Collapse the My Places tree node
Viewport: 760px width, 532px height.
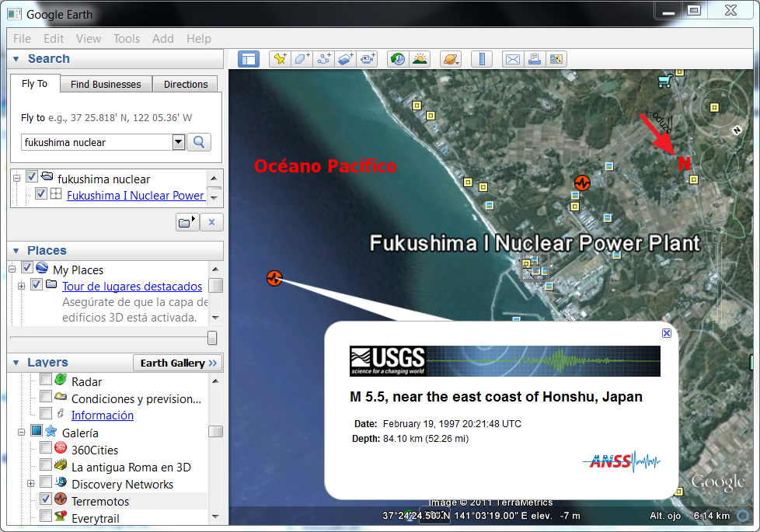tap(12, 269)
